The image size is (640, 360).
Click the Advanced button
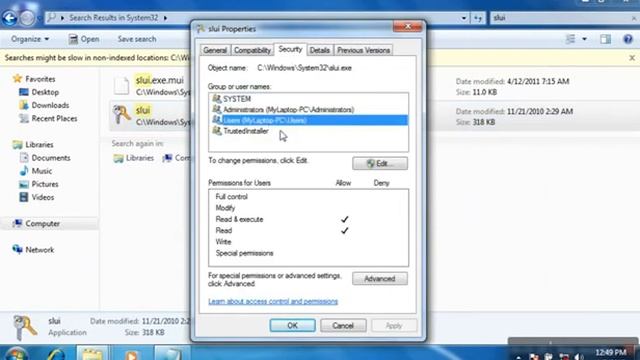pos(380,279)
